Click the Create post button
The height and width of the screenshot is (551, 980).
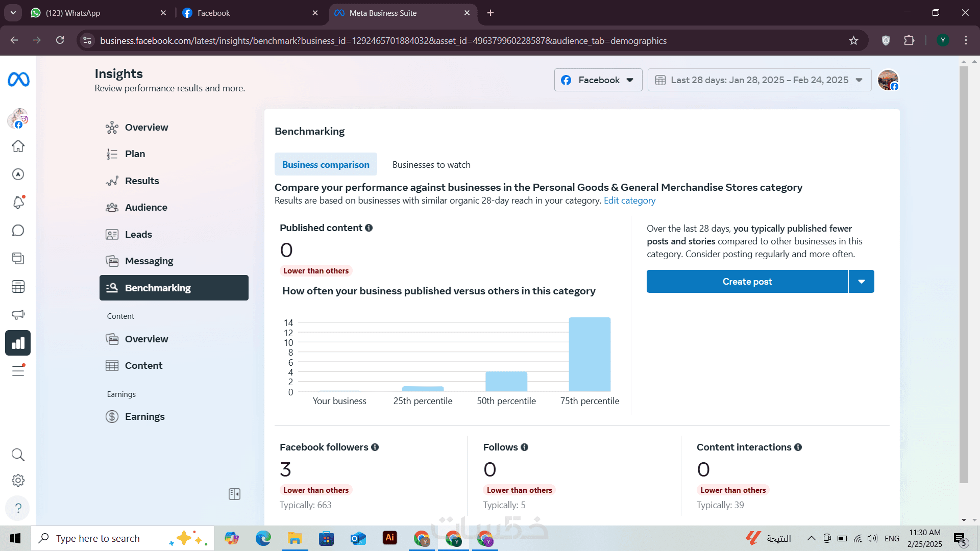(x=747, y=282)
